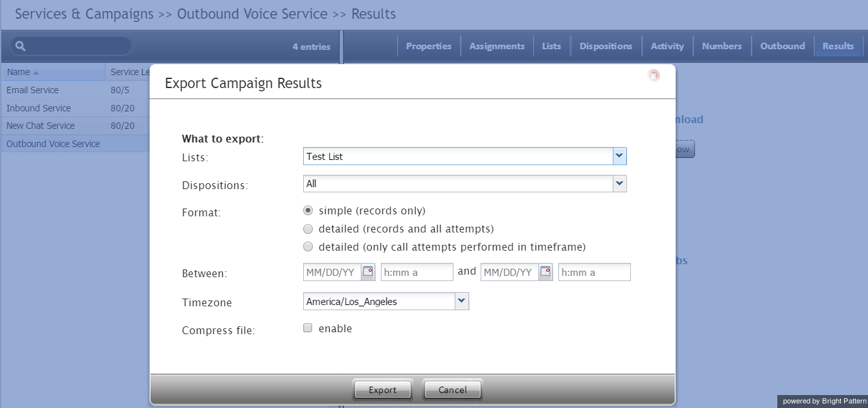The width and height of the screenshot is (868, 408).
Task: Select simple (records only) format
Action: pos(308,210)
